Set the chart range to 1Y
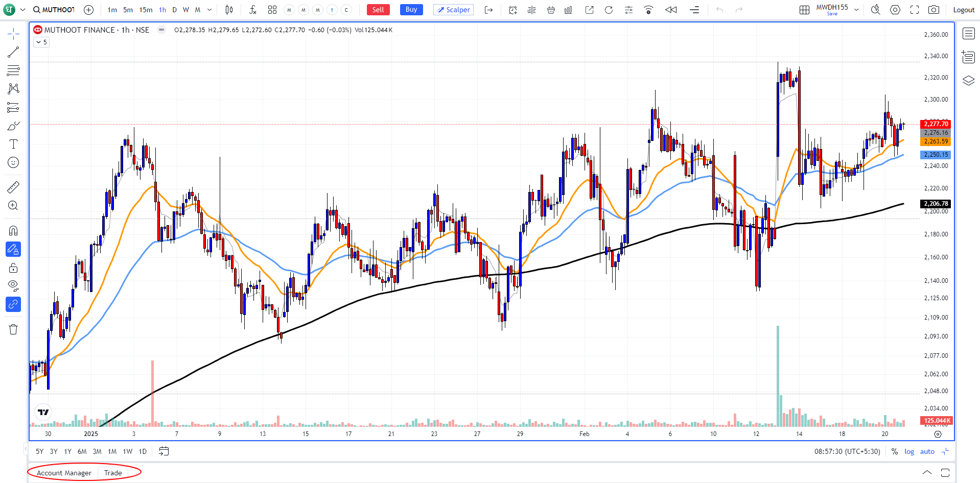Screen dimensions: 980x483 (x=67, y=451)
